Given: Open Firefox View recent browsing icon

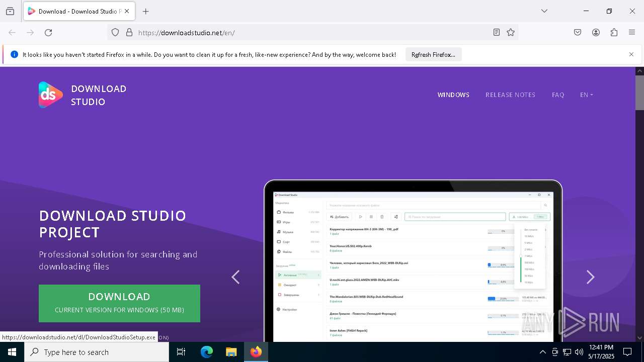Looking at the screenshot, I should point(10,11).
